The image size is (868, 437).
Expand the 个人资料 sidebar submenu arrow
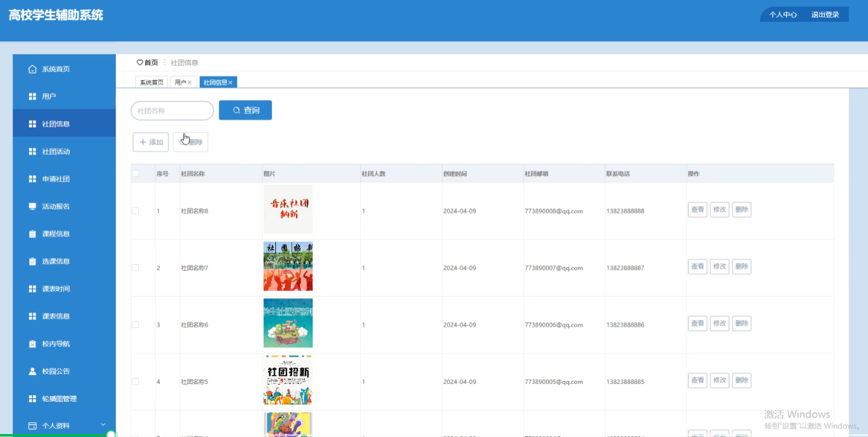click(103, 425)
